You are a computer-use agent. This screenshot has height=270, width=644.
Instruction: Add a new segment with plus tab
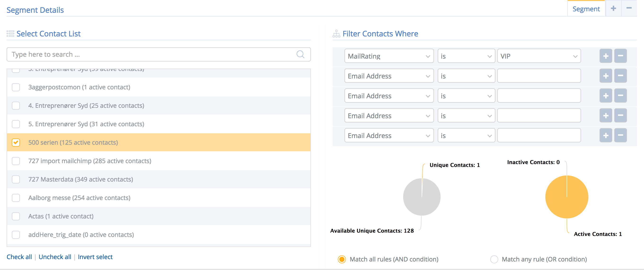(613, 9)
